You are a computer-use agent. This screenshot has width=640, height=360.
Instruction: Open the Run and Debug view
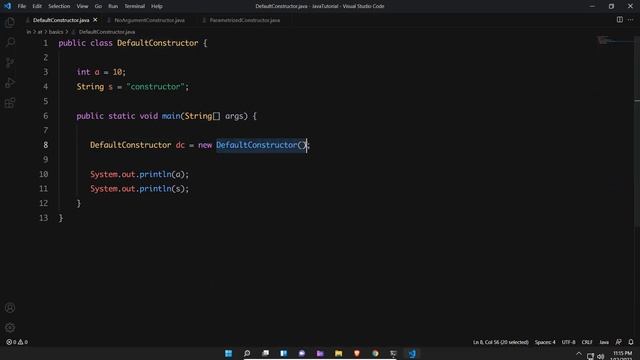tap(10, 82)
